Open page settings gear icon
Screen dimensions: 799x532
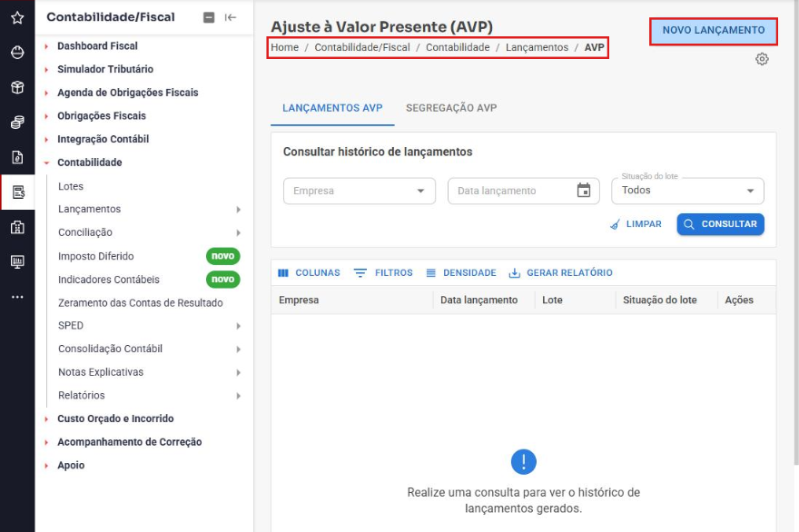click(x=762, y=59)
